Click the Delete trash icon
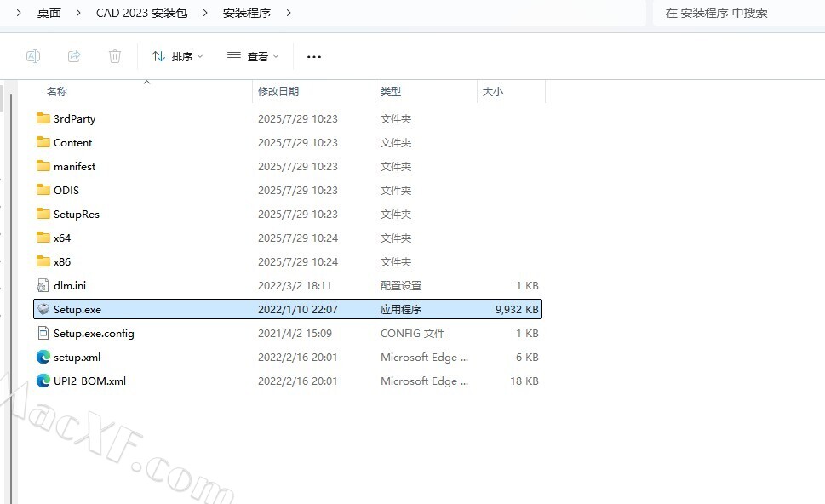This screenshot has width=825, height=504. (x=115, y=56)
